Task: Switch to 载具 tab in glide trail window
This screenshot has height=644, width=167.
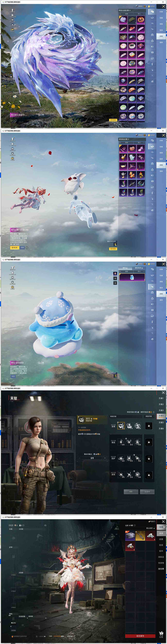Action: 161,159
